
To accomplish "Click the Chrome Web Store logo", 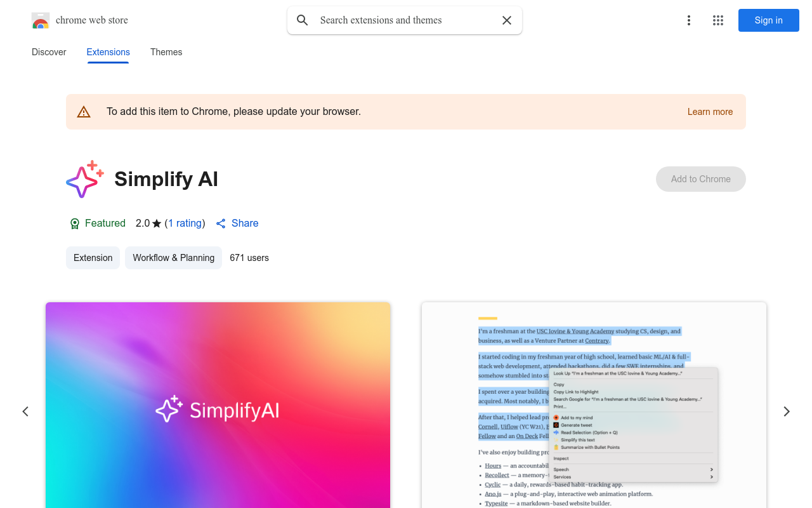I will 41,20.
